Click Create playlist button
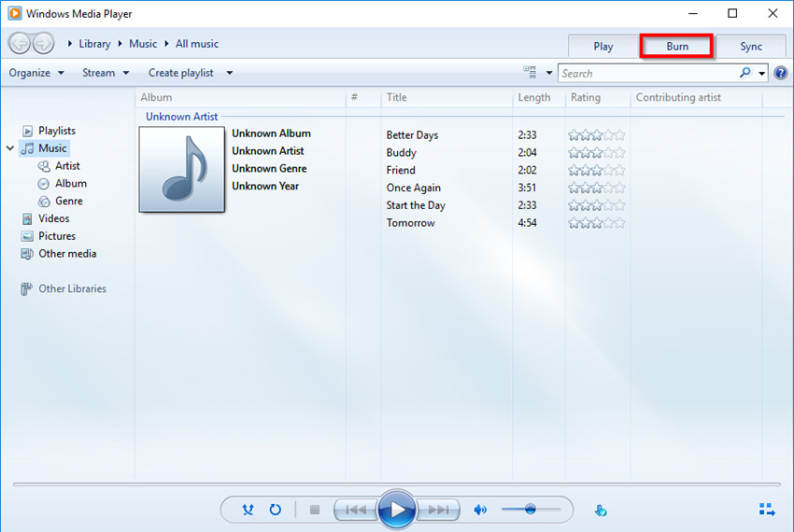The height and width of the screenshot is (532, 794). click(180, 73)
